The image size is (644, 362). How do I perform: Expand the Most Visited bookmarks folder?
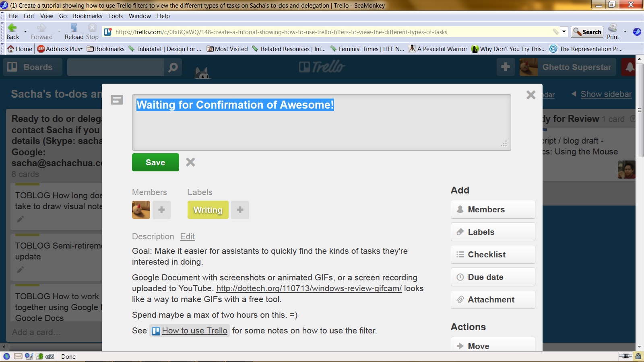click(227, 49)
